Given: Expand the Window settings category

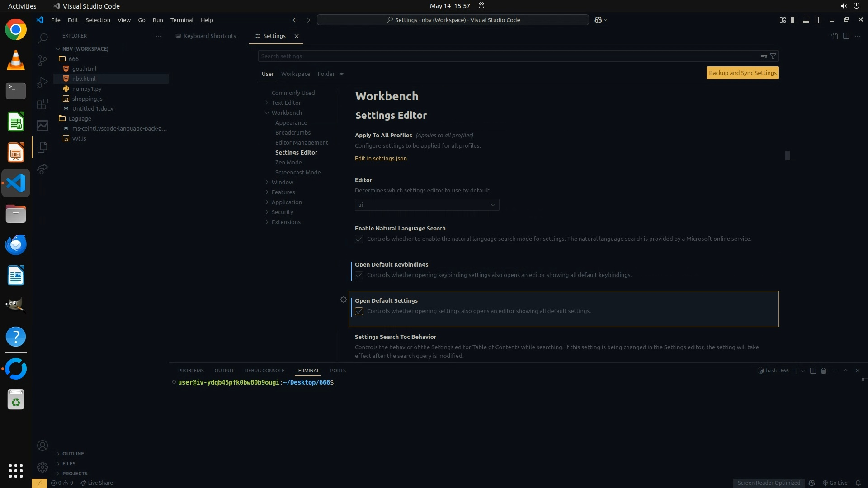Looking at the screenshot, I should point(283,182).
